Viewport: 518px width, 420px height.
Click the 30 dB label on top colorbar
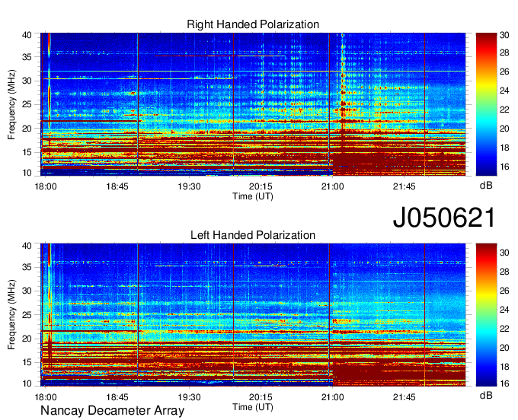pos(504,35)
